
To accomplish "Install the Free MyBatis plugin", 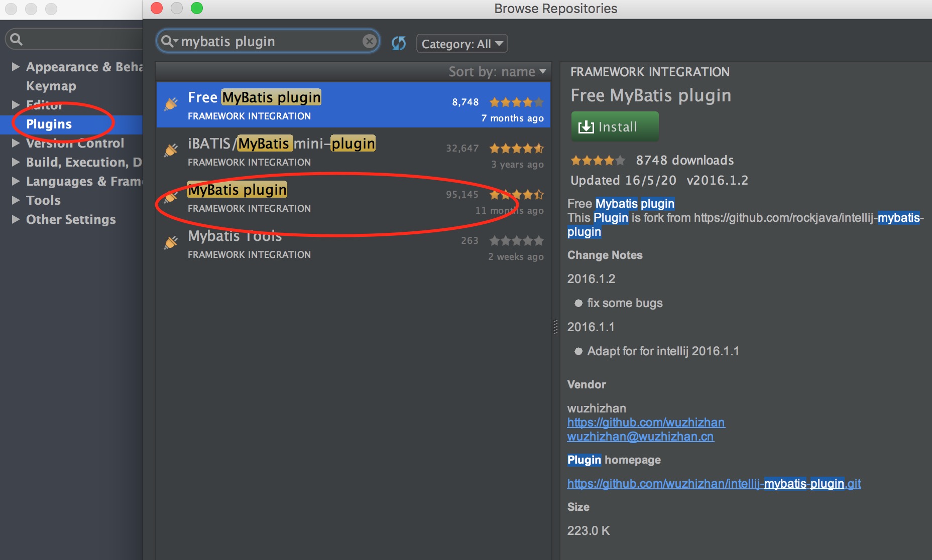I will pos(615,126).
